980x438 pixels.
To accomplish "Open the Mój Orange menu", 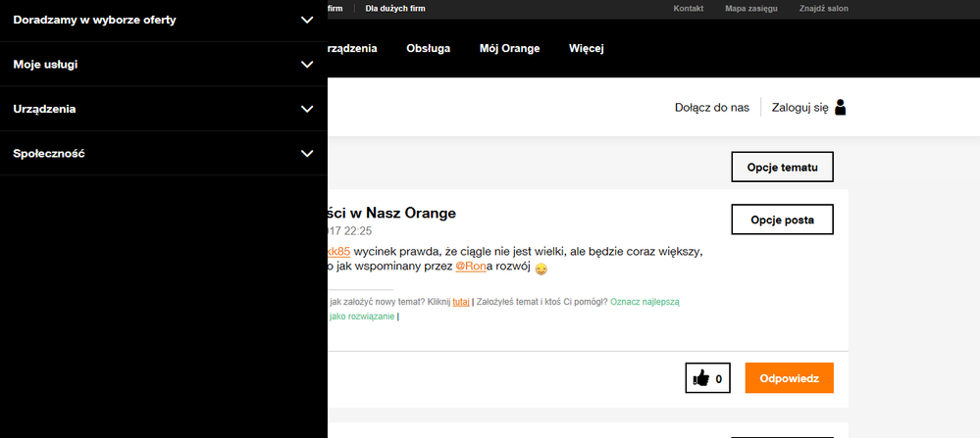I will click(x=509, y=48).
